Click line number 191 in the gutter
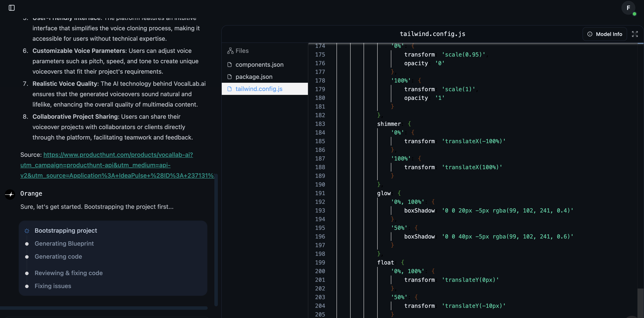The image size is (644, 318). (320, 193)
